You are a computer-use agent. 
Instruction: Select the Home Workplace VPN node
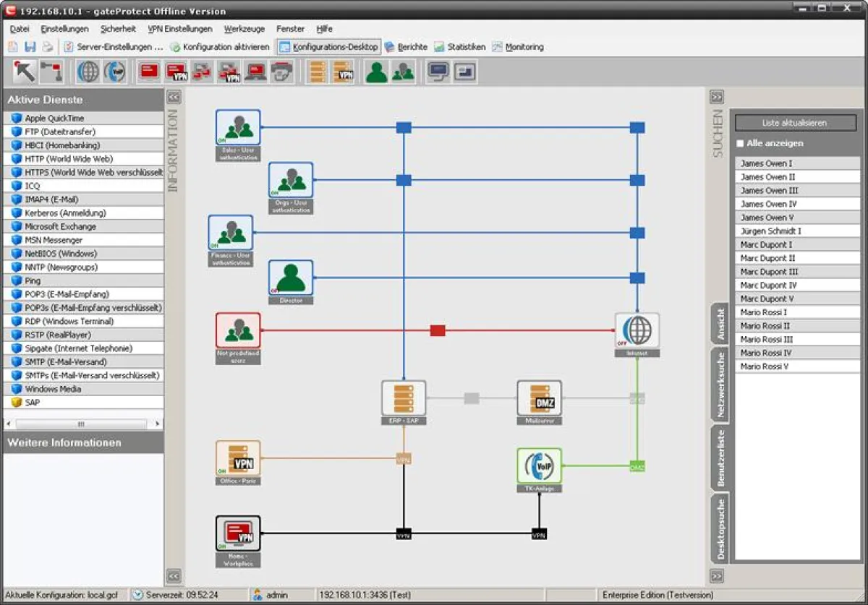click(238, 533)
